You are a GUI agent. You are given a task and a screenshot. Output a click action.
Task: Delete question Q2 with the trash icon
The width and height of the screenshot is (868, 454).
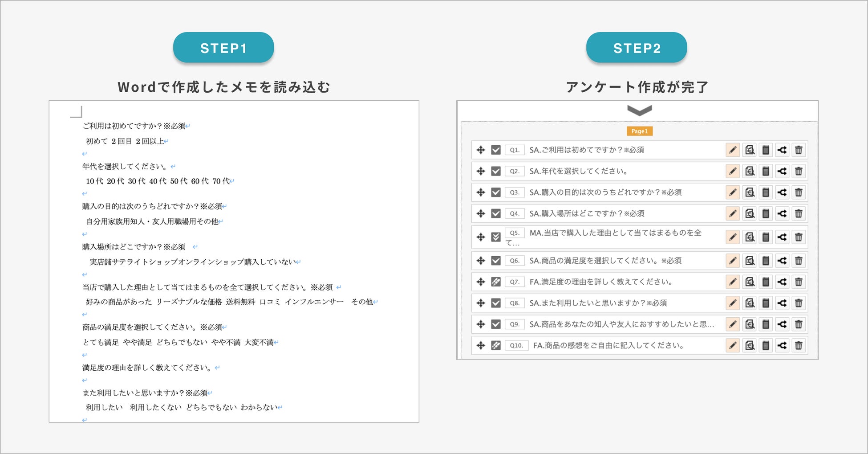(799, 171)
